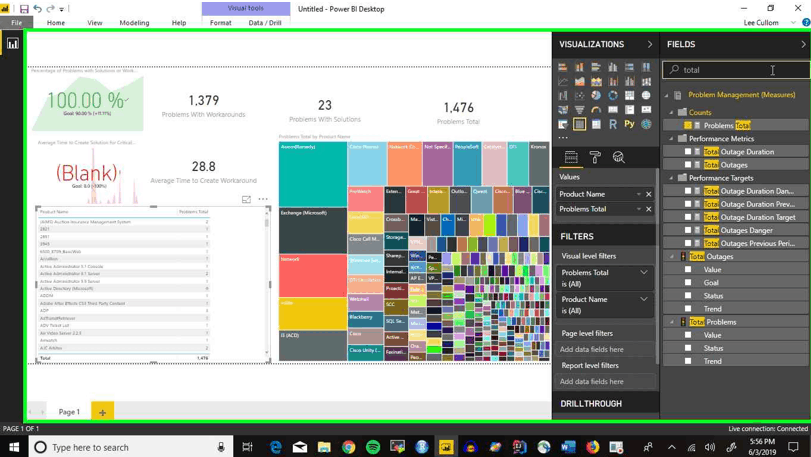Check the Goal field under Total Outages
The image size is (811, 457).
(x=687, y=282)
